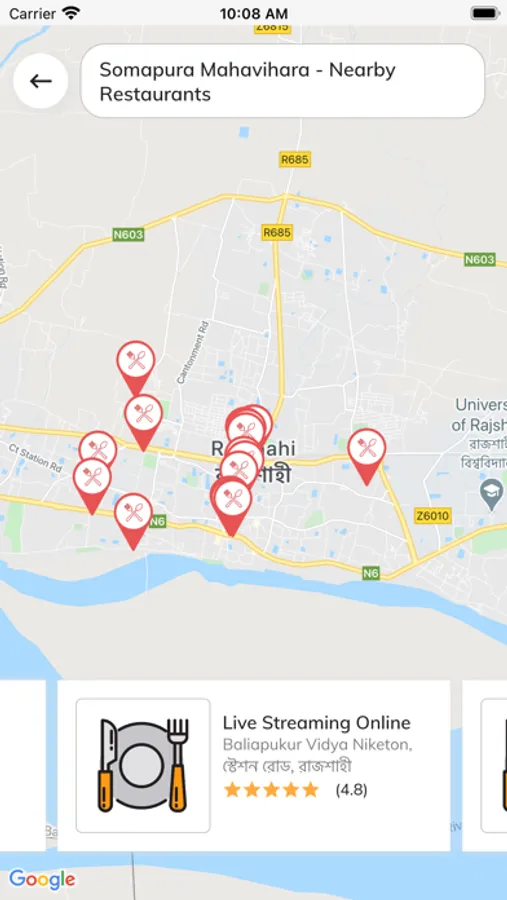Tap the easternmost restaurant map pin

tap(367, 457)
